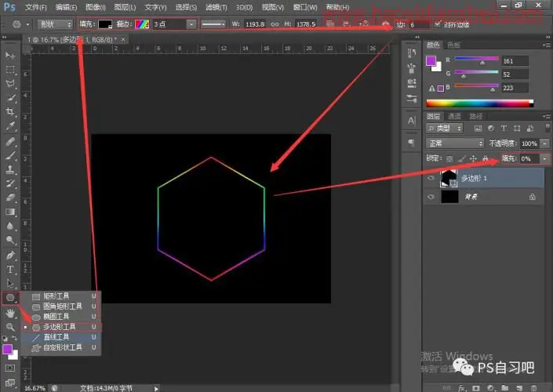Select the Gradient tool

point(10,212)
